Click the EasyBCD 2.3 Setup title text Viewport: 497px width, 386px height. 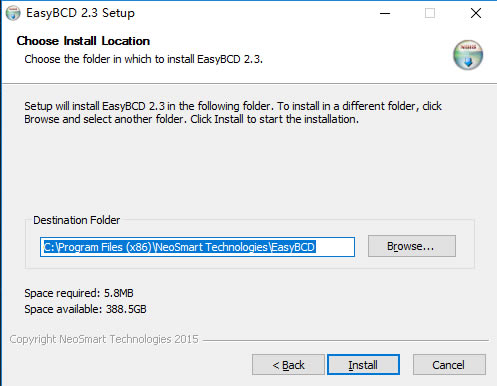click(80, 13)
